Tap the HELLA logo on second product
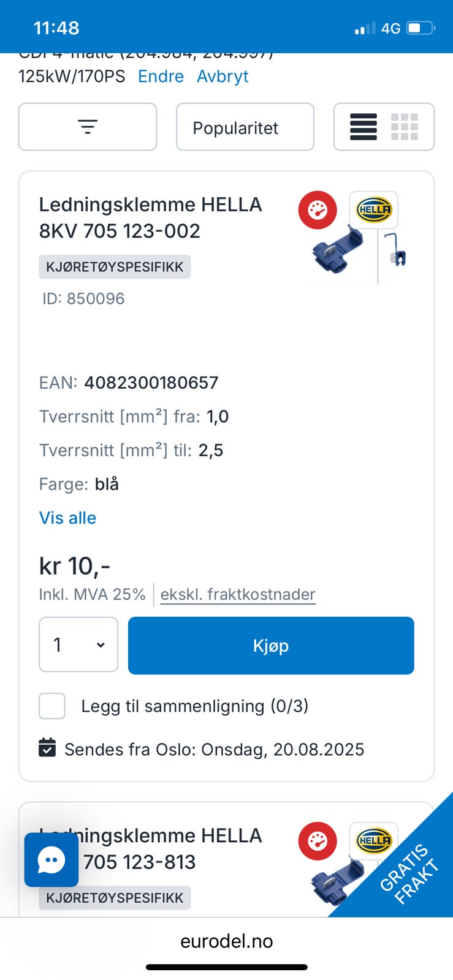This screenshot has height=980, width=453. (374, 840)
